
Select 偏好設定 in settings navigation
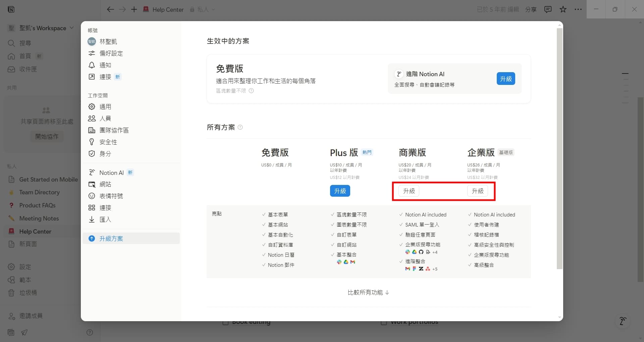[x=111, y=53]
